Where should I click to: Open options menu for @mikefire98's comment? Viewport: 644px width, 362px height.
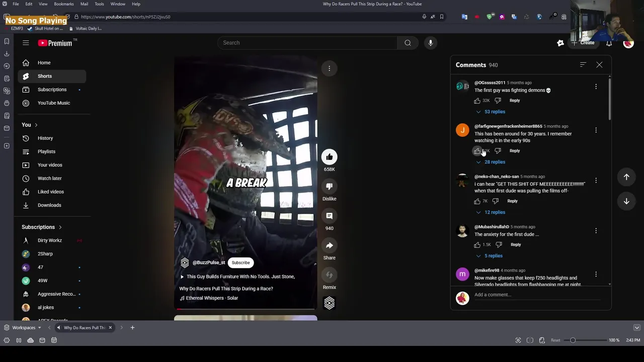(x=596, y=275)
